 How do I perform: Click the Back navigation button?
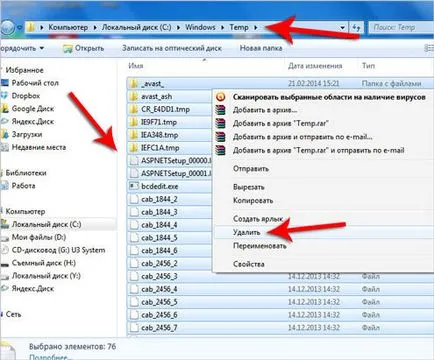(7, 28)
